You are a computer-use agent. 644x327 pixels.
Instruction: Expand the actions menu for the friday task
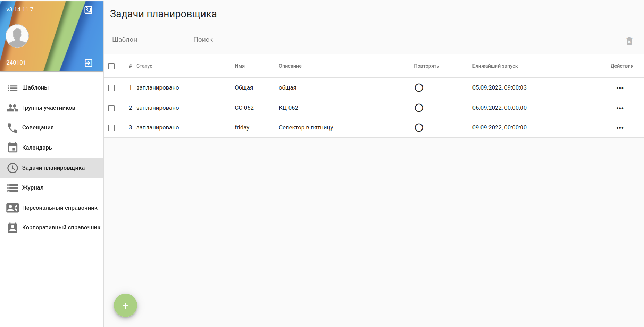pos(620,128)
